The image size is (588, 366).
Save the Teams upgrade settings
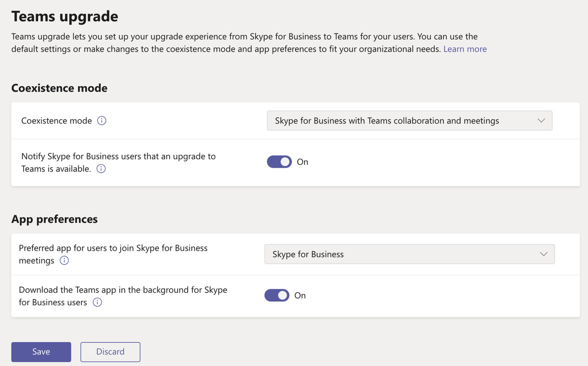click(x=41, y=352)
